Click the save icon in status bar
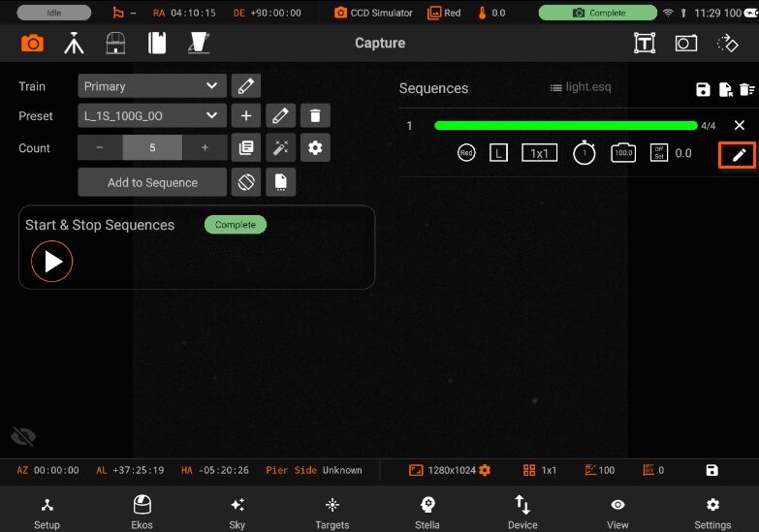Image resolution: width=759 pixels, height=532 pixels. pos(712,470)
